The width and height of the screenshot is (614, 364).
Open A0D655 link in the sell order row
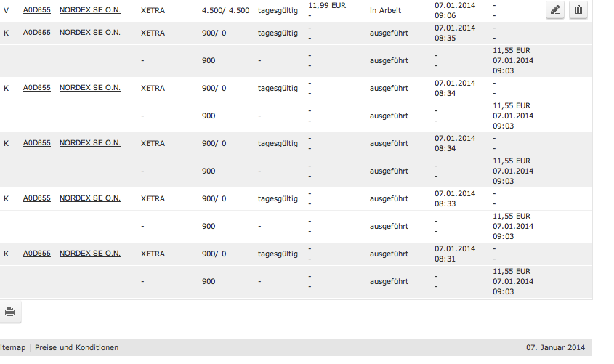point(37,10)
